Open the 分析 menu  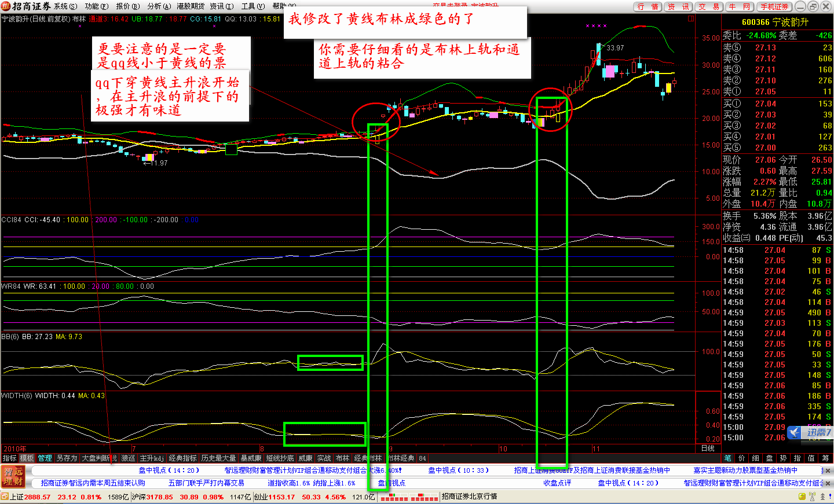click(159, 6)
